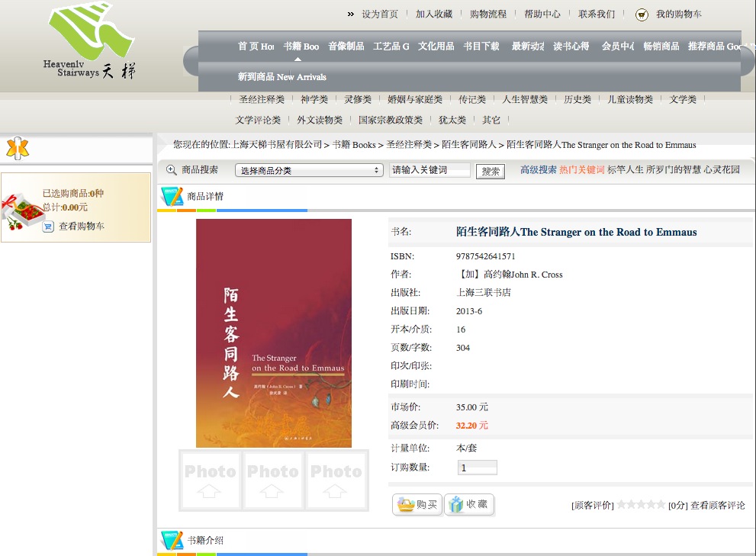Click the 搜索 search button

pos(491,172)
